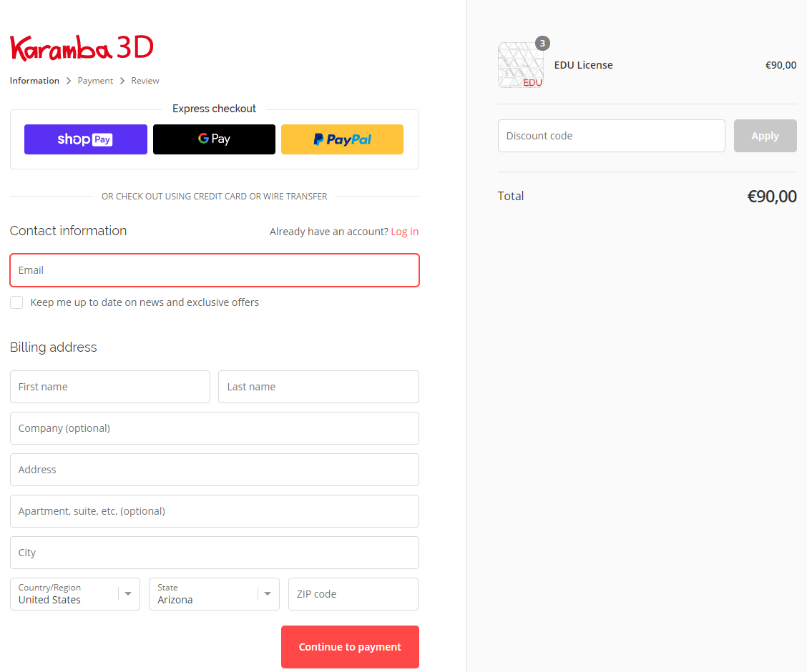Go to the Payment breadcrumb step
The image size is (807, 672).
tap(95, 81)
